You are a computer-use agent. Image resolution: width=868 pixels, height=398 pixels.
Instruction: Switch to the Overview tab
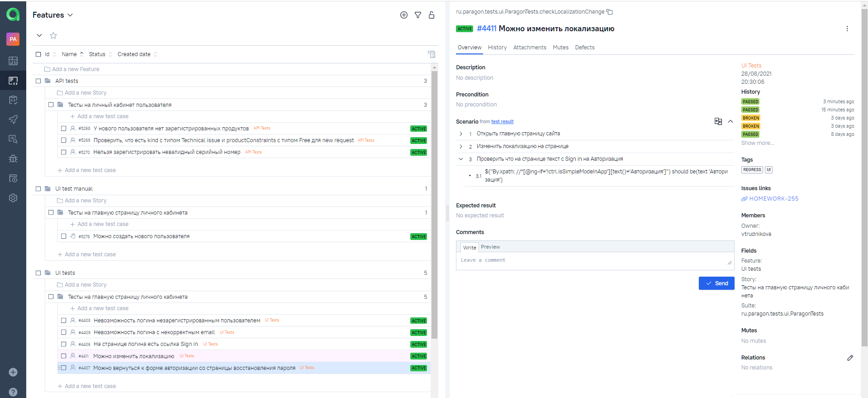click(470, 48)
